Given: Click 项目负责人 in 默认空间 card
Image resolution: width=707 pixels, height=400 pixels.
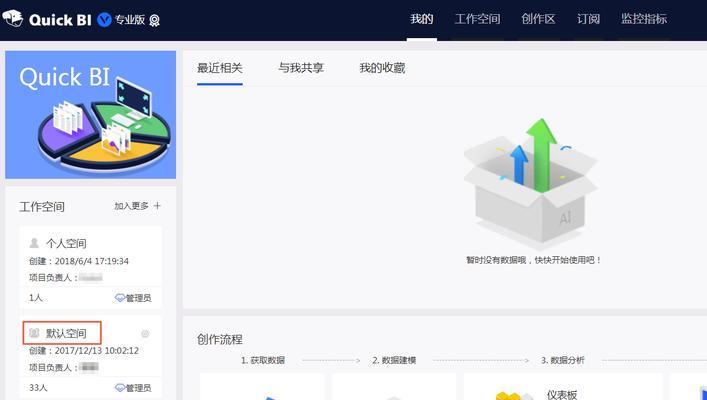Looking at the screenshot, I should pos(50,368).
